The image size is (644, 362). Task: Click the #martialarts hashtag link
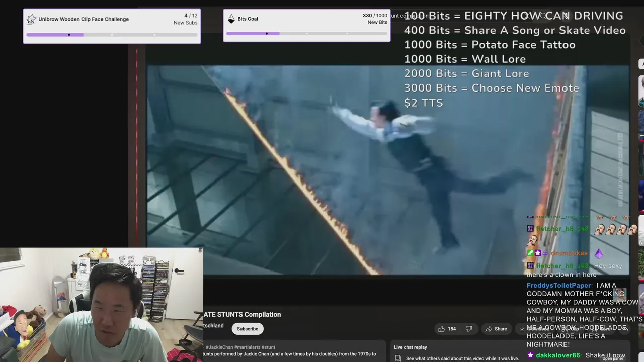248,347
